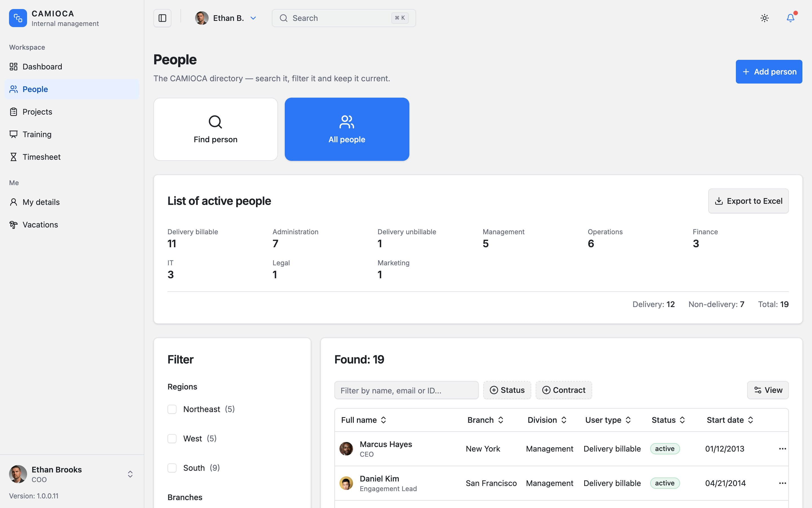This screenshot has width=812, height=508.
Task: Open Dashboard from the sidebar
Action: click(72, 67)
